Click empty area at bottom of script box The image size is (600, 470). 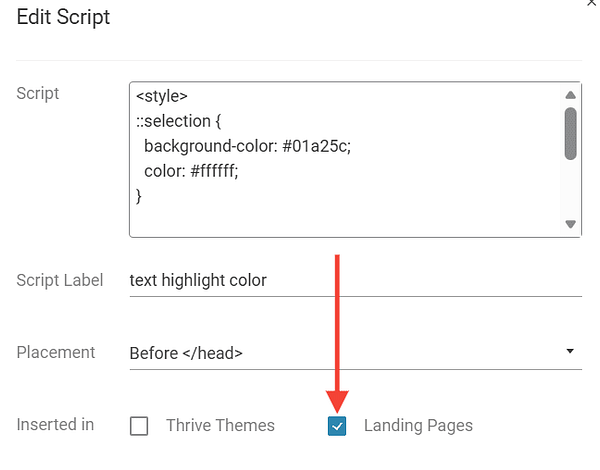[x=340, y=222]
